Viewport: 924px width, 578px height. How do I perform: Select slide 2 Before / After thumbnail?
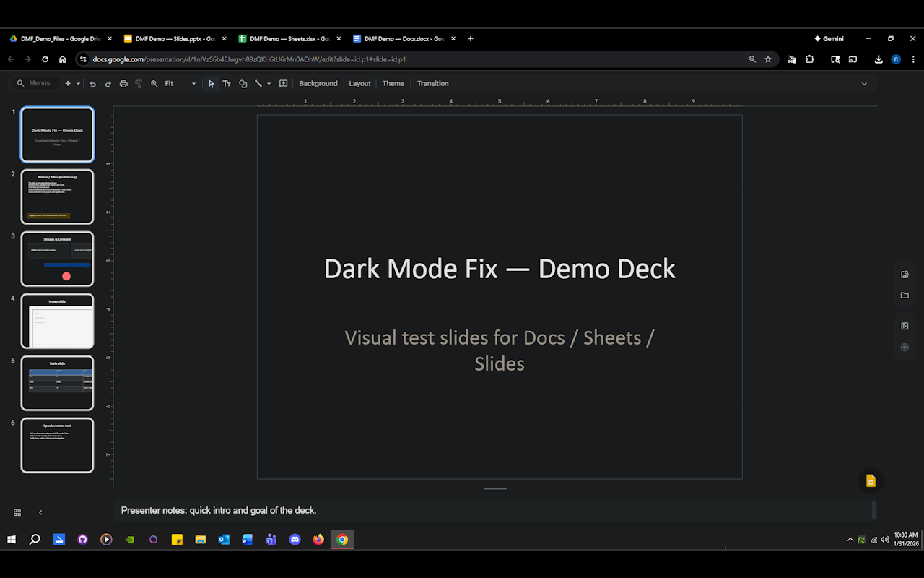click(57, 197)
